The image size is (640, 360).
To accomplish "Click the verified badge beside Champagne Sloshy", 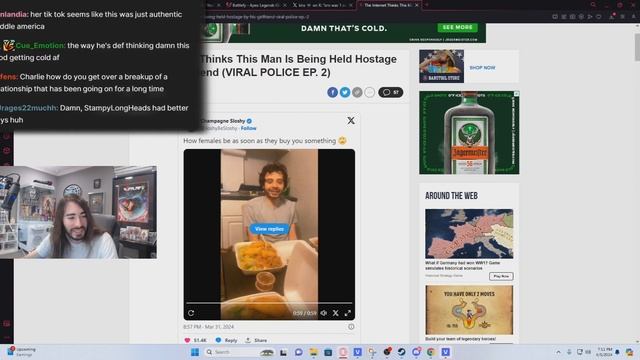I will tap(249, 121).
